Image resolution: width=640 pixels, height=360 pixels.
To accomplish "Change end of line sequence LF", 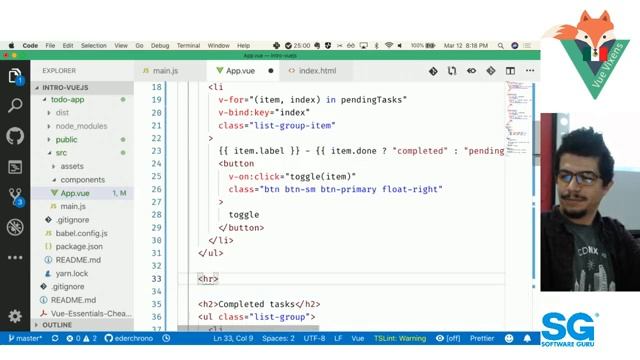I will point(338,338).
